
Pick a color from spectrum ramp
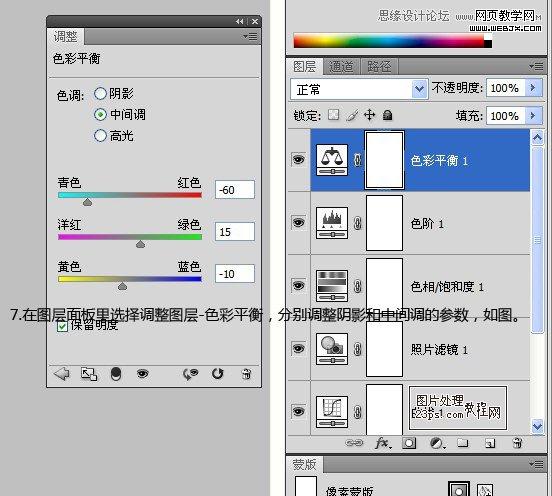[x=389, y=41]
